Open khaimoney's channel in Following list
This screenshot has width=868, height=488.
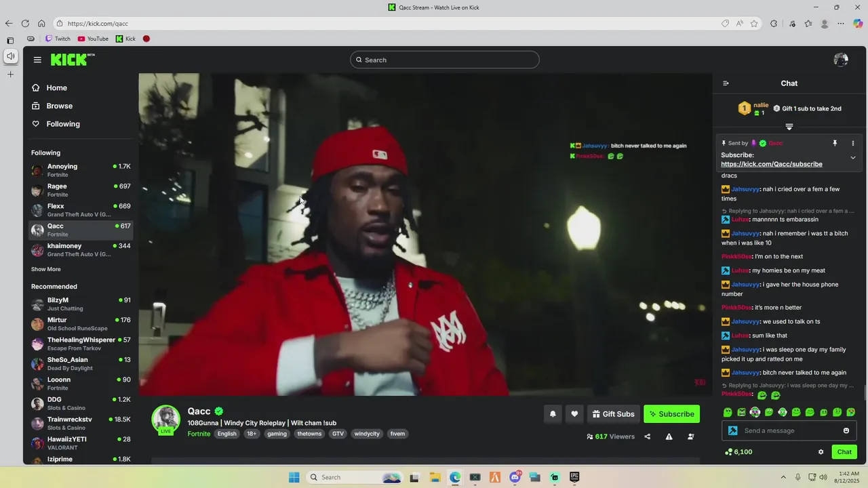tap(81, 249)
